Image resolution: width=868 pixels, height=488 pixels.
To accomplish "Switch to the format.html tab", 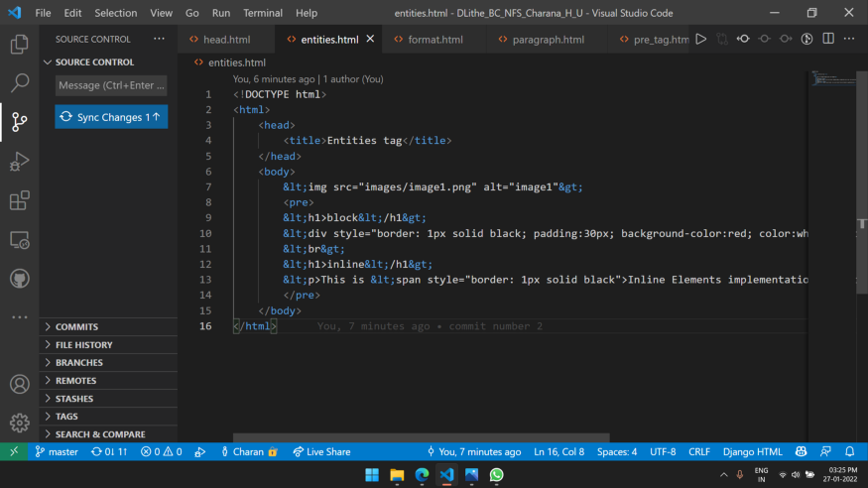I will (x=434, y=40).
